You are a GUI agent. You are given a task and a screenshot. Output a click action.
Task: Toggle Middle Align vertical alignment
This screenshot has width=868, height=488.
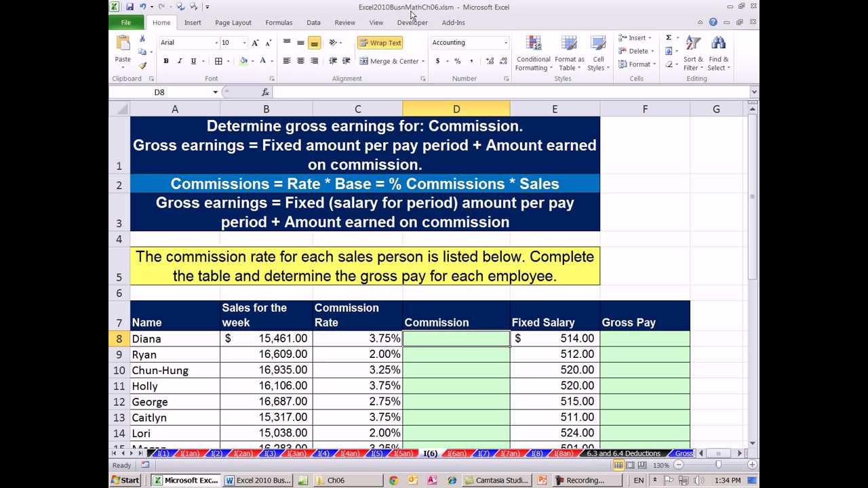click(300, 43)
